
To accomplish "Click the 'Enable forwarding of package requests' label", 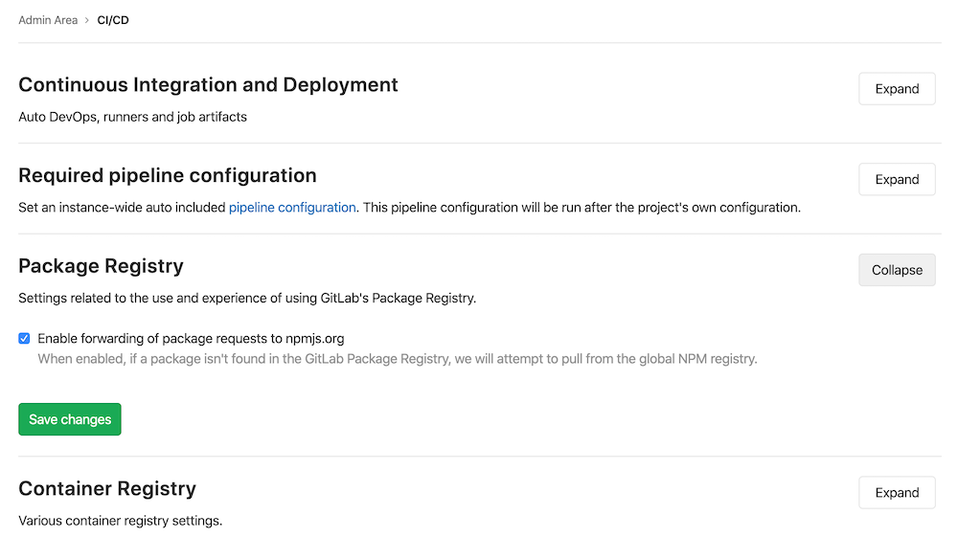I will pos(191,338).
